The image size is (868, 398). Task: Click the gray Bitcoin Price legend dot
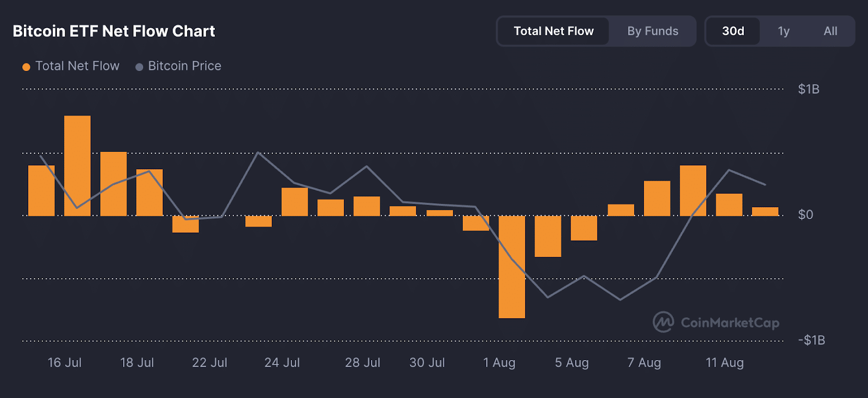click(x=139, y=66)
